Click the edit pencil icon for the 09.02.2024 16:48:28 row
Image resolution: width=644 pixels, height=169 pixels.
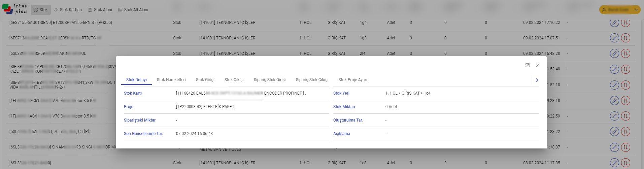coord(614,54)
